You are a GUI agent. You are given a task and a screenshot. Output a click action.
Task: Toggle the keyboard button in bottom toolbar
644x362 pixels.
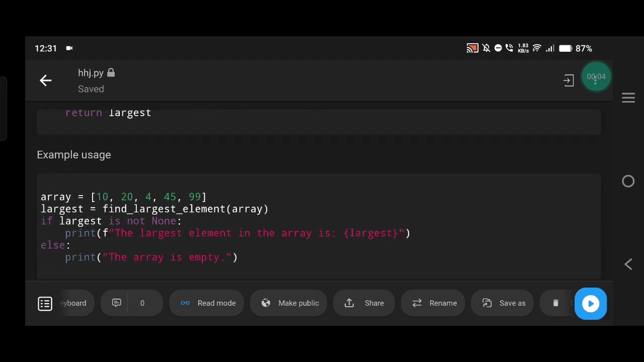point(76,303)
